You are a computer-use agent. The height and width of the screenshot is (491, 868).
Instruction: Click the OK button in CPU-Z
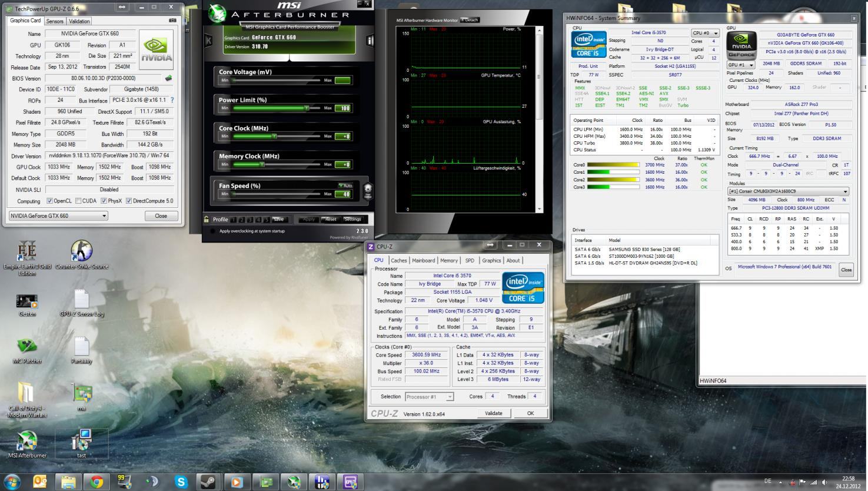pos(530,413)
